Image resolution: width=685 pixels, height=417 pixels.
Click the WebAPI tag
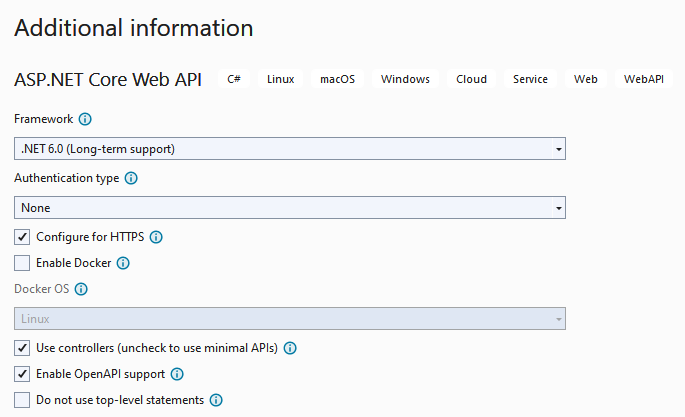click(643, 79)
